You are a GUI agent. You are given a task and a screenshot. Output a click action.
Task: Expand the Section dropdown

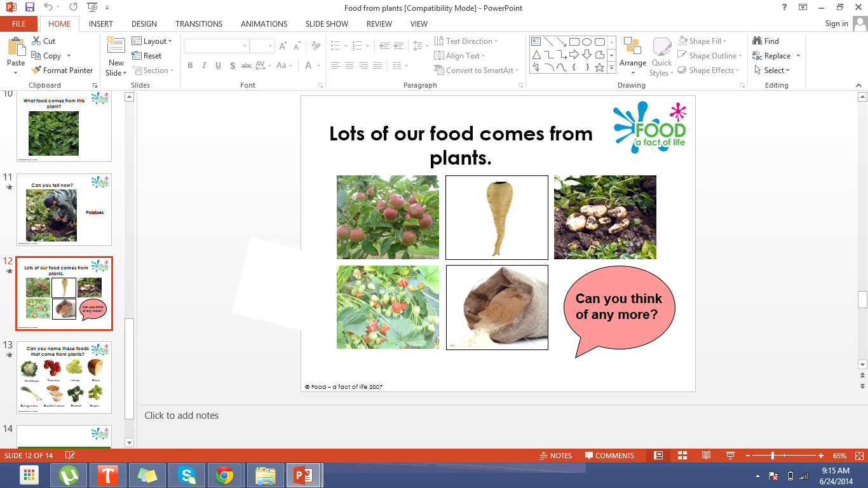(x=152, y=71)
